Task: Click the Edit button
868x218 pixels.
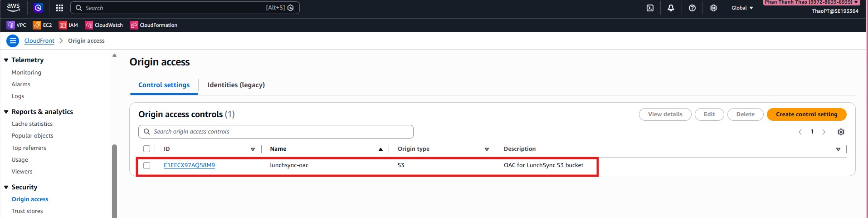Action: tap(709, 114)
